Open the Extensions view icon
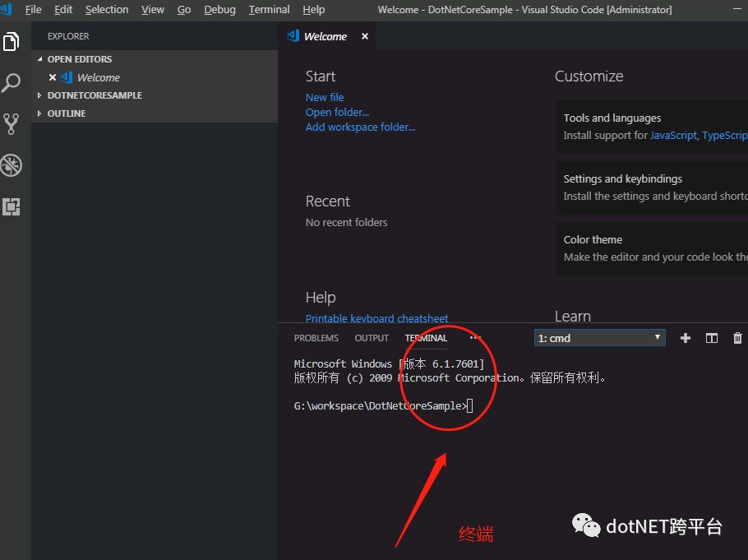This screenshot has width=748, height=560. click(x=11, y=206)
